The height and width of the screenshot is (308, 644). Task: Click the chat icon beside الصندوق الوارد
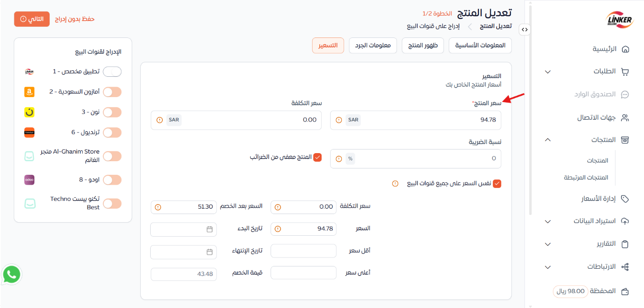(x=625, y=94)
